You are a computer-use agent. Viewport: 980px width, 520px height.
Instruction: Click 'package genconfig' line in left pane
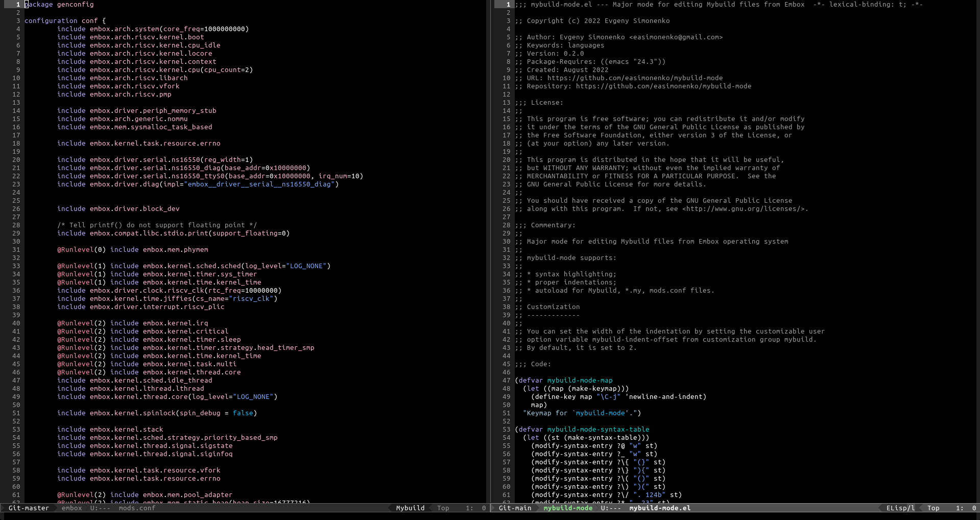pyautogui.click(x=59, y=5)
